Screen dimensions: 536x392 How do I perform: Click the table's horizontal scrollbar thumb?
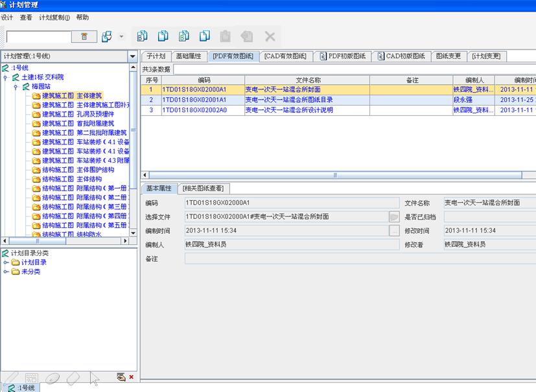[x=335, y=175]
